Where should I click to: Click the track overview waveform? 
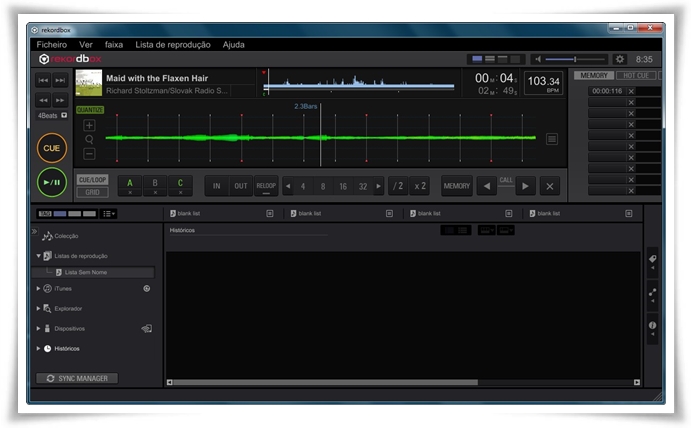click(x=359, y=84)
